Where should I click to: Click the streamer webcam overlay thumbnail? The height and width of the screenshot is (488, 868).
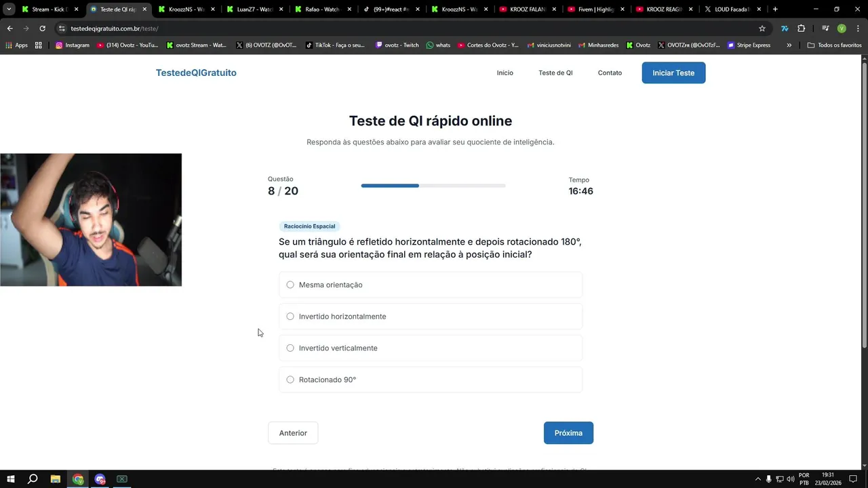(x=91, y=220)
